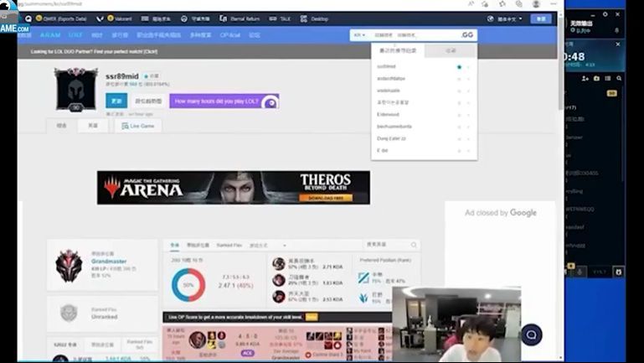Image resolution: width=644 pixels, height=363 pixels.
Task: Open TALK section in top bar
Action: 280,18
